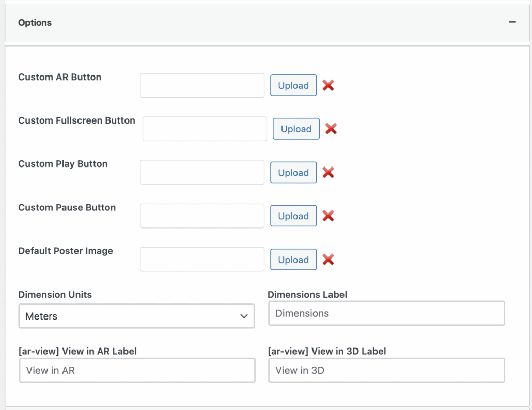This screenshot has height=410, width=532.
Task: Delete the Custom Pause Button image using red X
Action: tap(328, 216)
